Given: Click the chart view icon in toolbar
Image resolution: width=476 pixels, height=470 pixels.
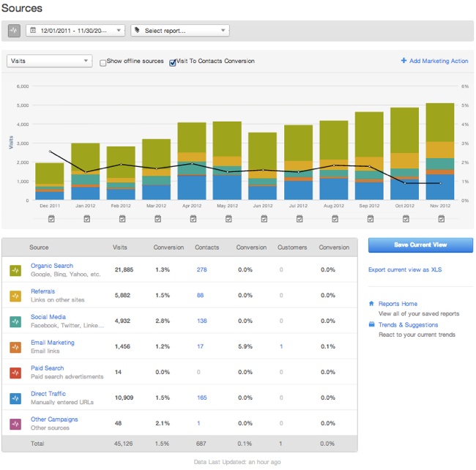Looking at the screenshot, I should click(15, 31).
